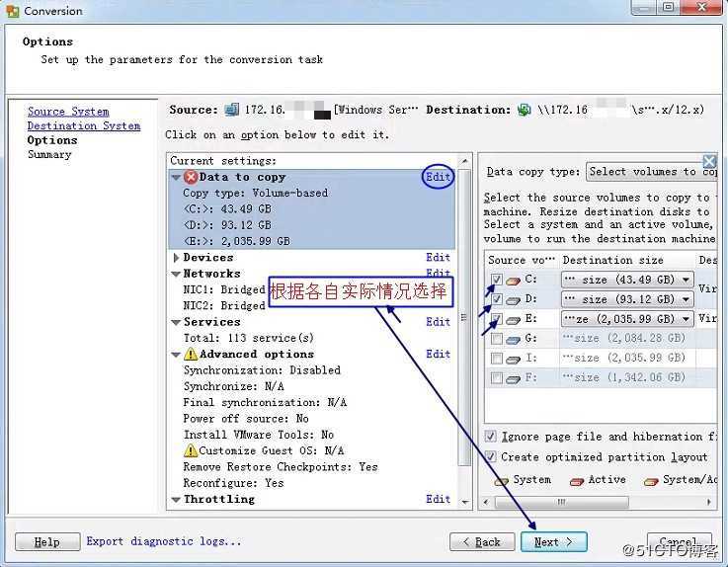Edit the Advanced options settings
The height and width of the screenshot is (567, 728).
coord(438,354)
